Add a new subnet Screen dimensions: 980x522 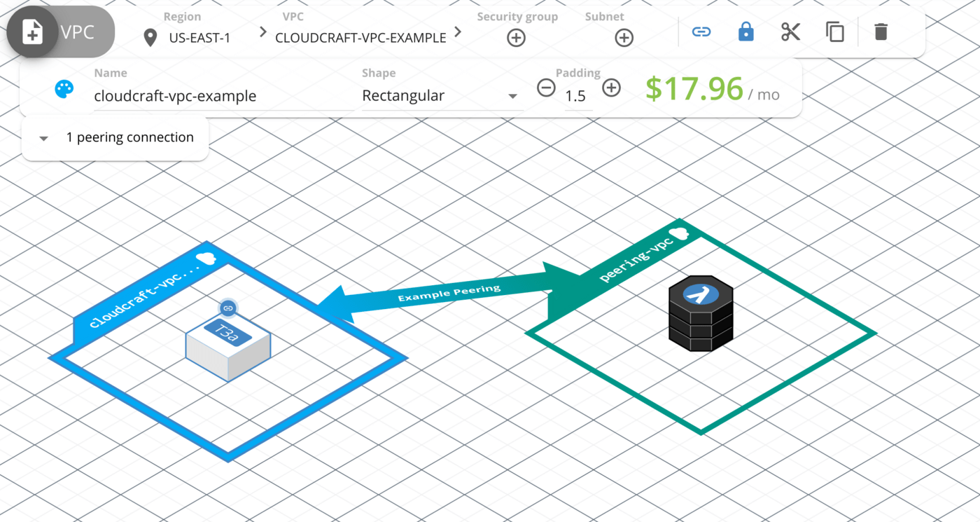624,38
